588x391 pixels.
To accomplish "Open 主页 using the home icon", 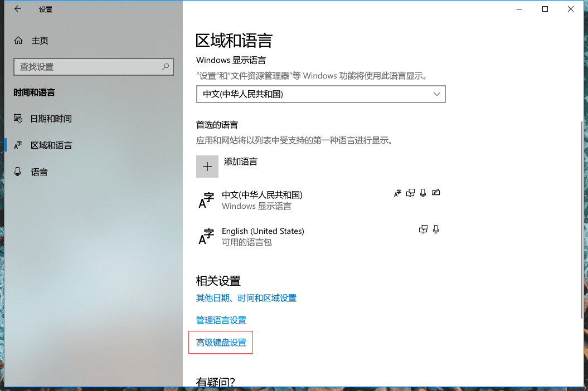I will (x=19, y=40).
